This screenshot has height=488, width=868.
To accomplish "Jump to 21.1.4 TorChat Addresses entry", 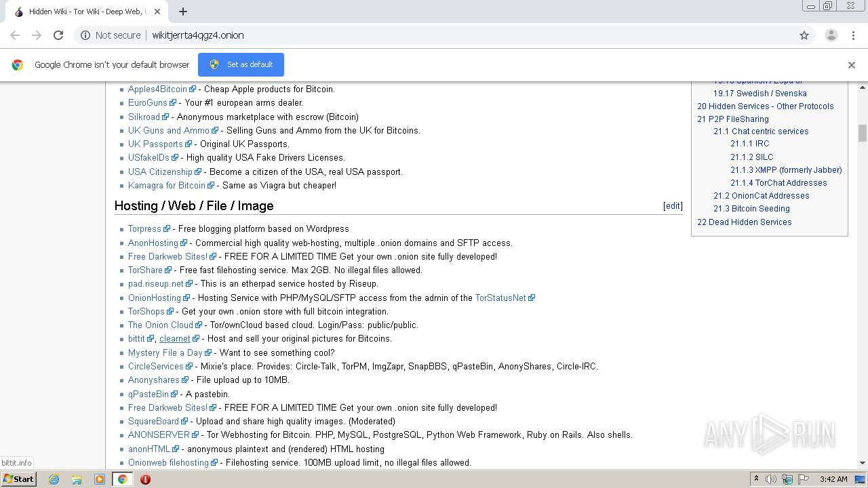I will [x=778, y=183].
